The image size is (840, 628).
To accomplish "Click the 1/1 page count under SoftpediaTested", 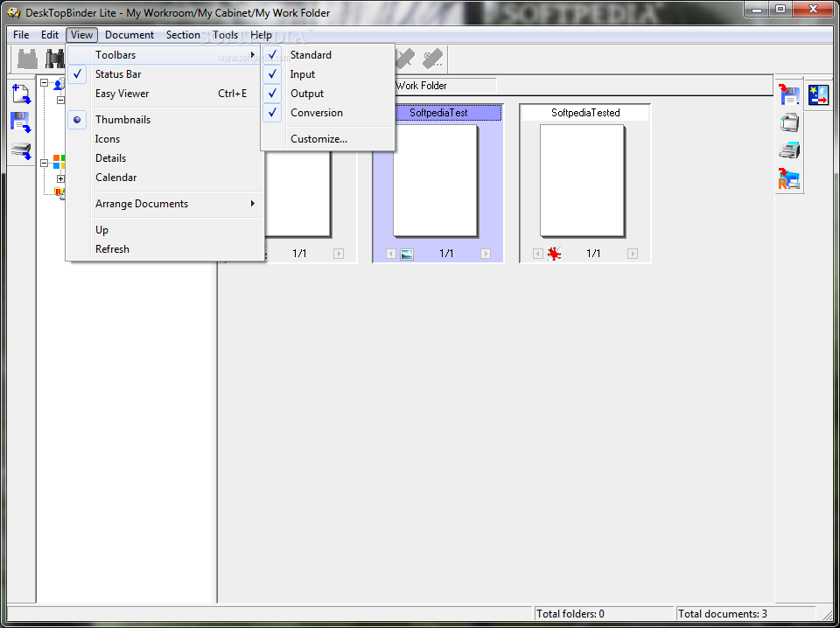I will coord(593,254).
